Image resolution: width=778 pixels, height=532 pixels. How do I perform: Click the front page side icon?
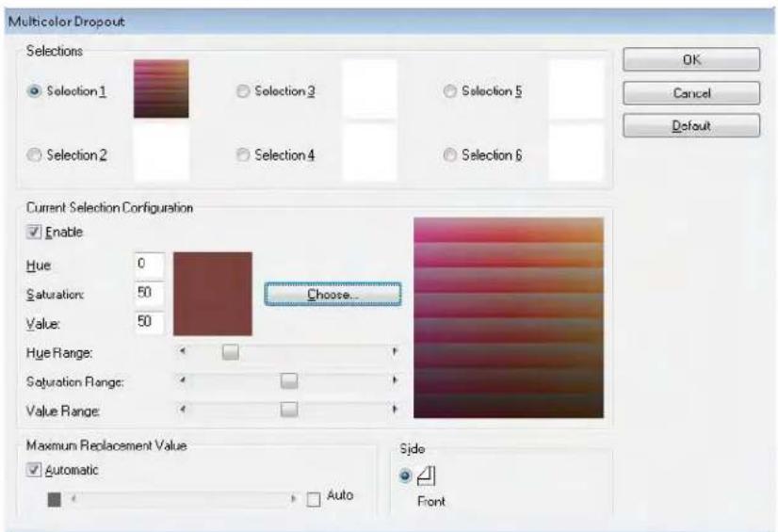(426, 476)
